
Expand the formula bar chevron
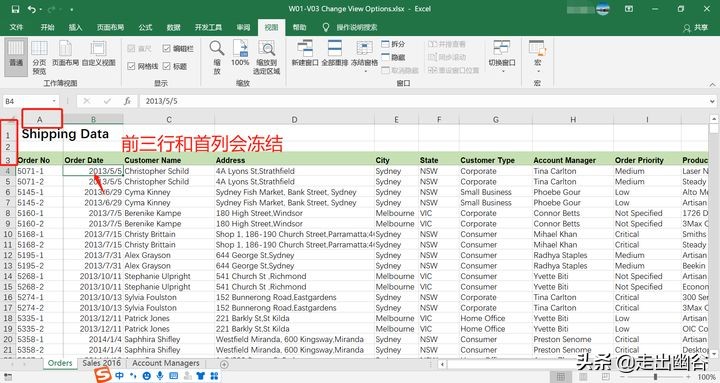[x=712, y=101]
